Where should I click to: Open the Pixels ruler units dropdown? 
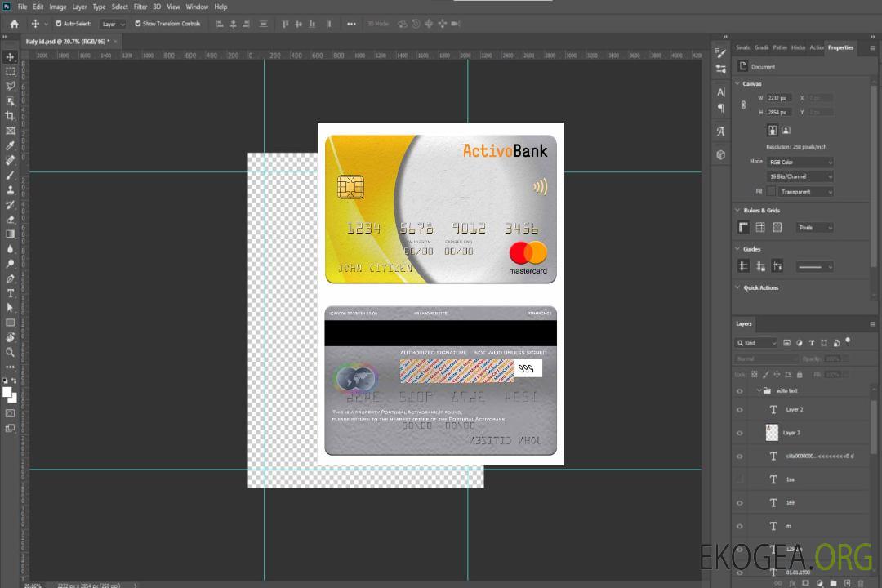[x=815, y=227]
